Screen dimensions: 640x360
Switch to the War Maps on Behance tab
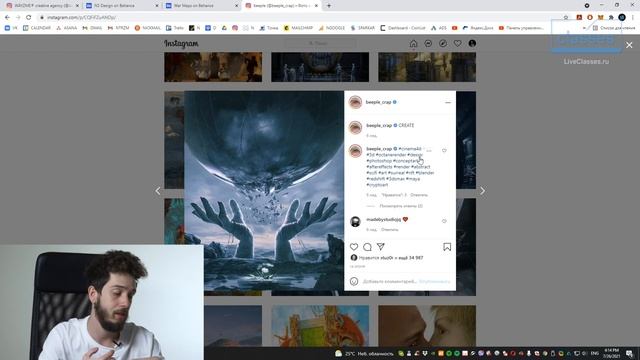coord(202,6)
